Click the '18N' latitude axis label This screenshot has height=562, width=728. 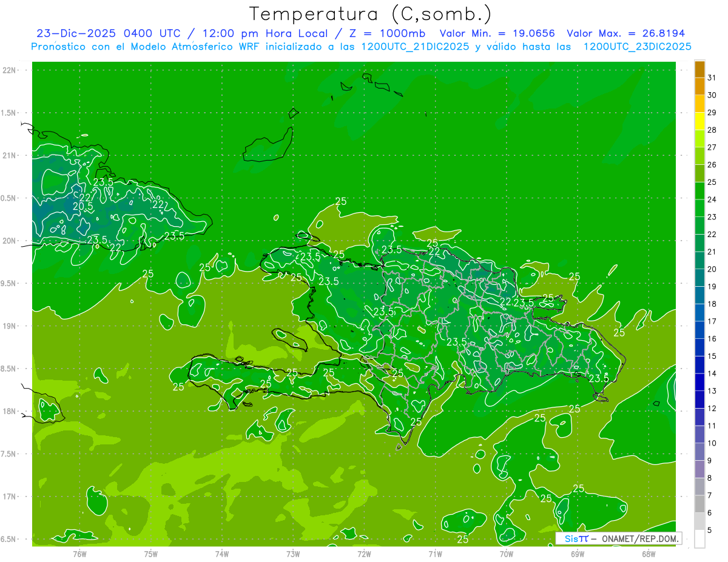click(10, 411)
